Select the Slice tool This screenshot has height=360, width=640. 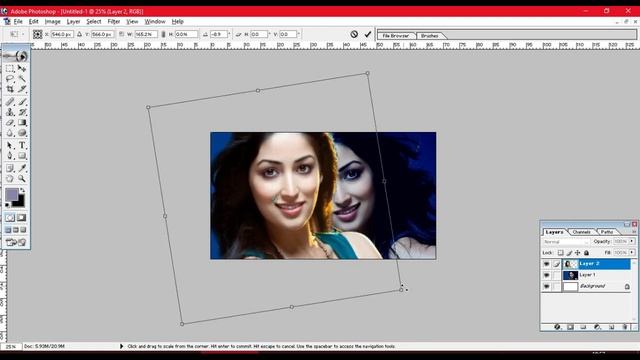[x=22, y=89]
